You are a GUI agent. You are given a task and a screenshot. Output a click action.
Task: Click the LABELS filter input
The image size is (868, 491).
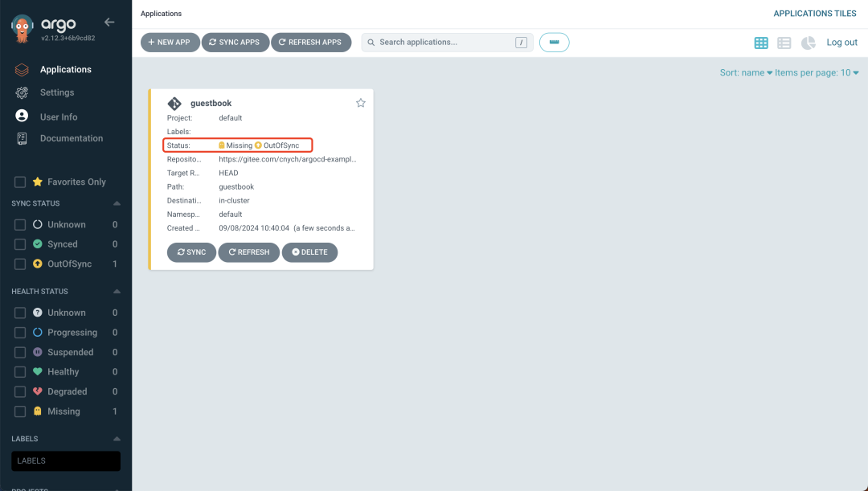66,461
